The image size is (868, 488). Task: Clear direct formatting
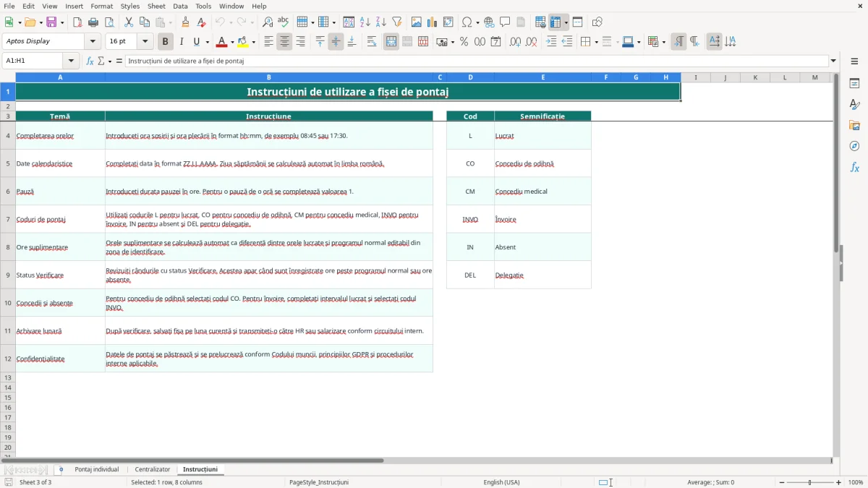coord(201,22)
